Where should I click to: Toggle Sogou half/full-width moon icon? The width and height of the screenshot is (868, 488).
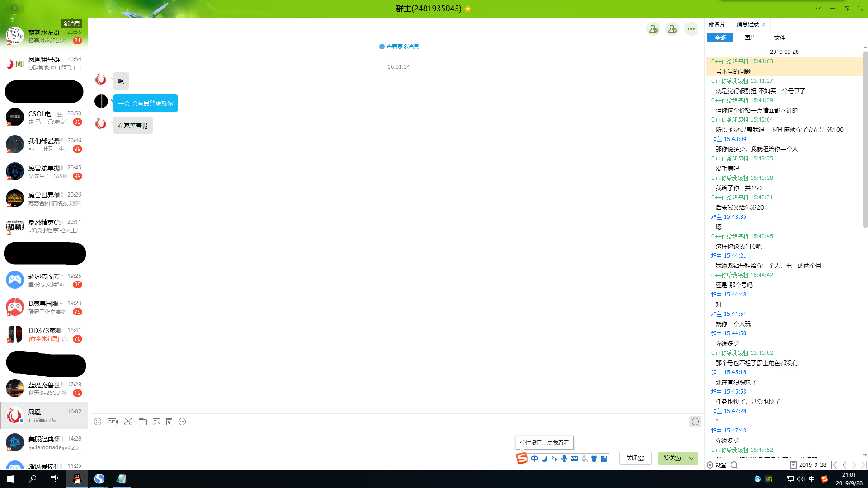(x=544, y=459)
